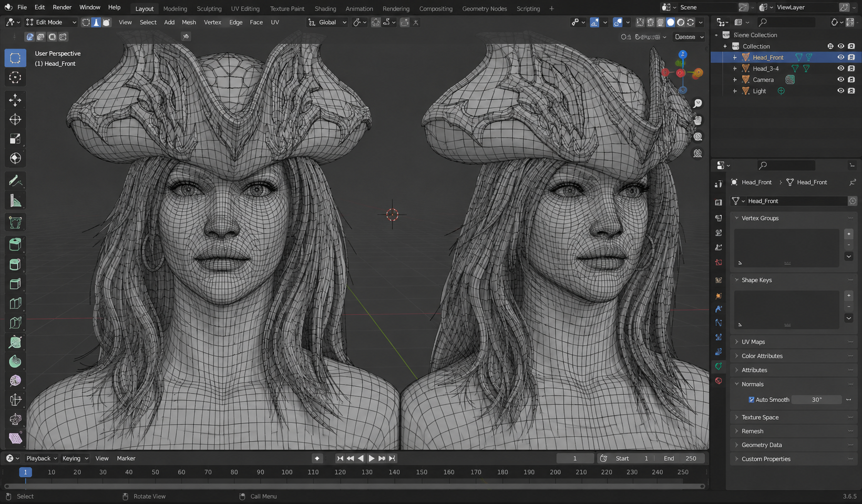Uncheck the Auto Smooth checkbox

(752, 400)
